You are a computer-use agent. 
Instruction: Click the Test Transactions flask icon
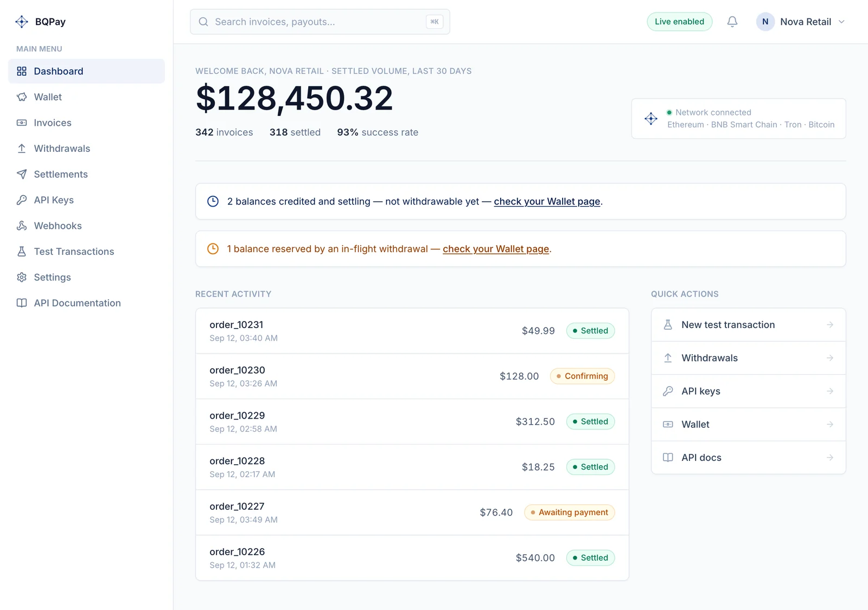[22, 252]
